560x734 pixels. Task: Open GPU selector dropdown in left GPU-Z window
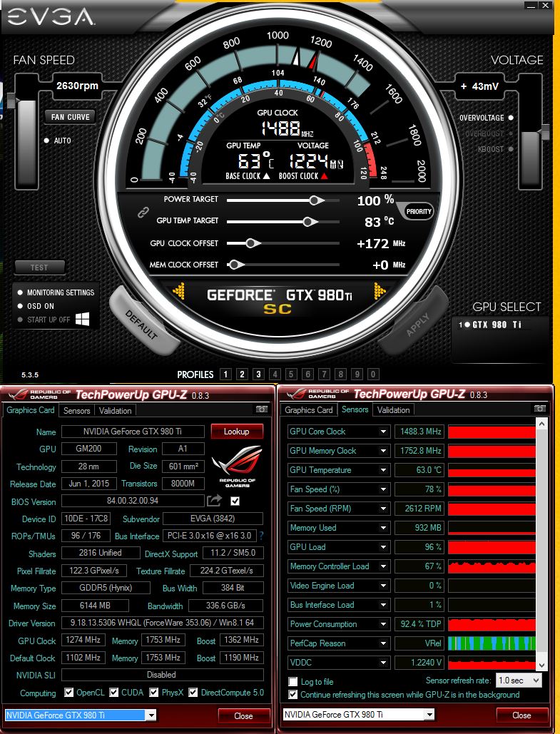[x=151, y=715]
